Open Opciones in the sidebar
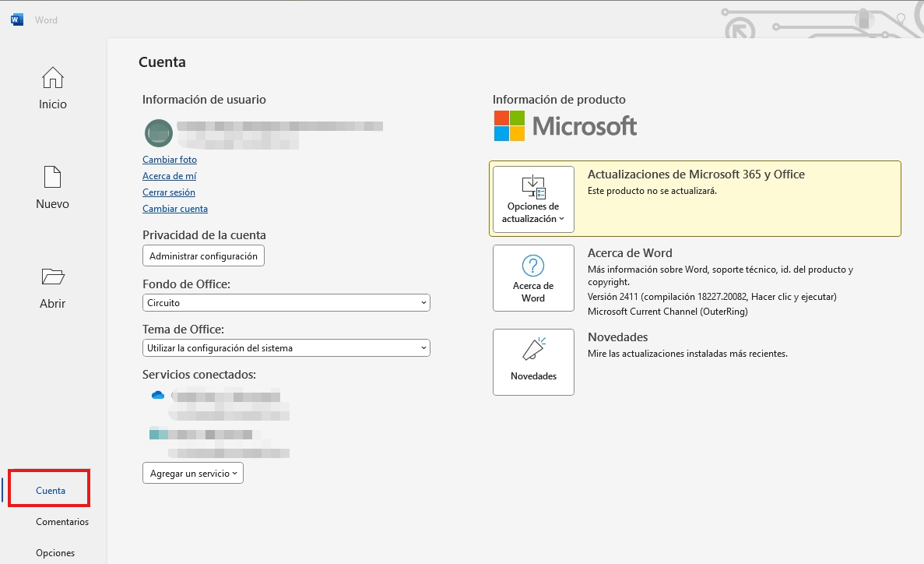 pyautogui.click(x=54, y=553)
